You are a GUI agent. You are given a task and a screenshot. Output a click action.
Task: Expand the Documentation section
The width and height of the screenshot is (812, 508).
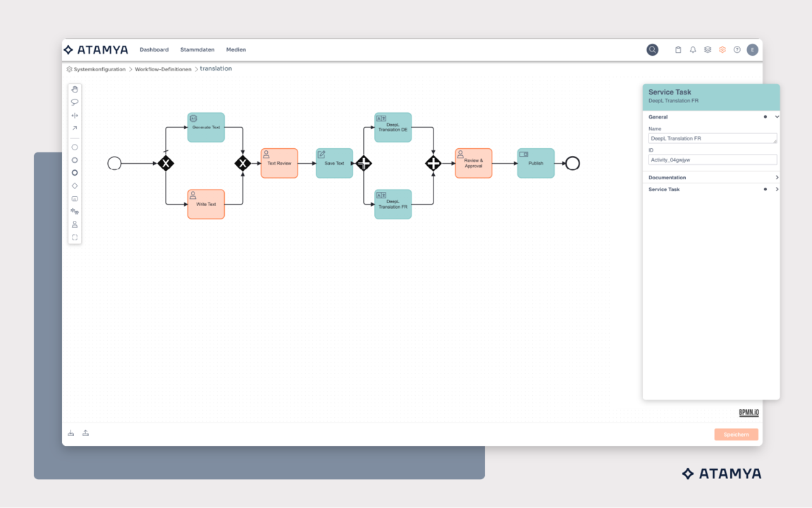711,177
